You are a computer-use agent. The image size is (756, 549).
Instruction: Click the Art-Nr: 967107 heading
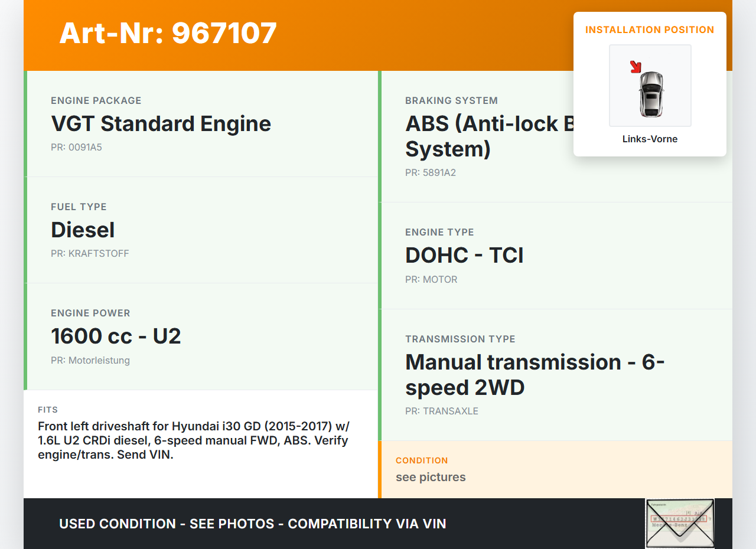pos(168,33)
